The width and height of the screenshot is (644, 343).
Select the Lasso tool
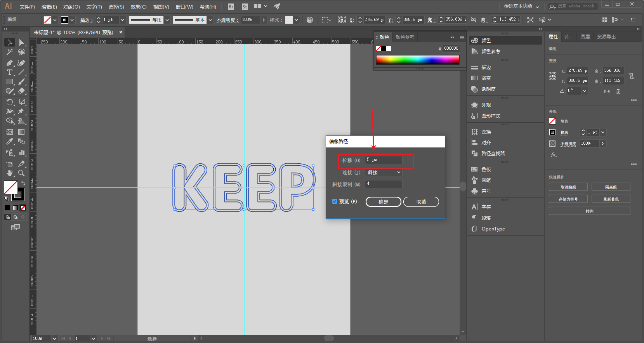pos(21,52)
